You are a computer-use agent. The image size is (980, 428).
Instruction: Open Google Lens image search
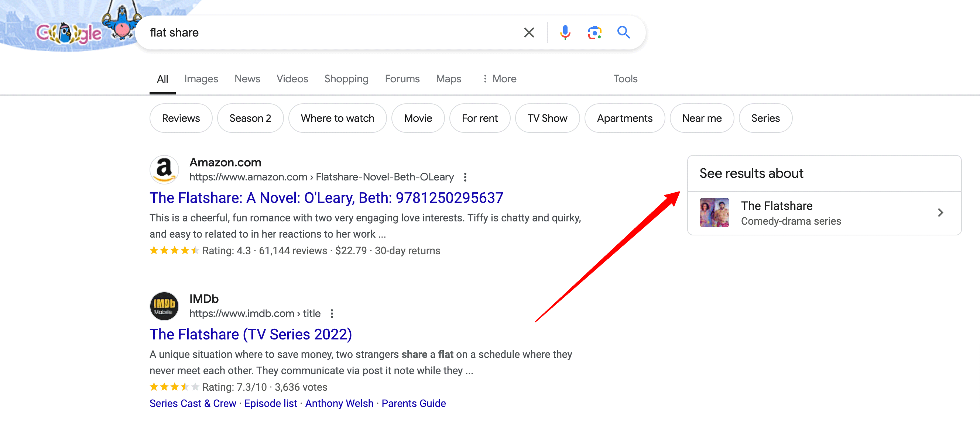tap(594, 33)
